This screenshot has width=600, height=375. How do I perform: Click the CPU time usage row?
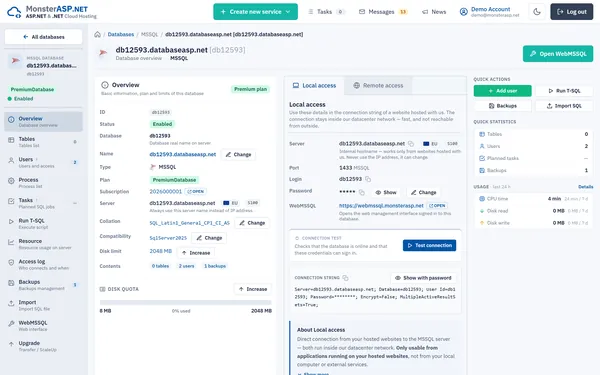click(533, 199)
